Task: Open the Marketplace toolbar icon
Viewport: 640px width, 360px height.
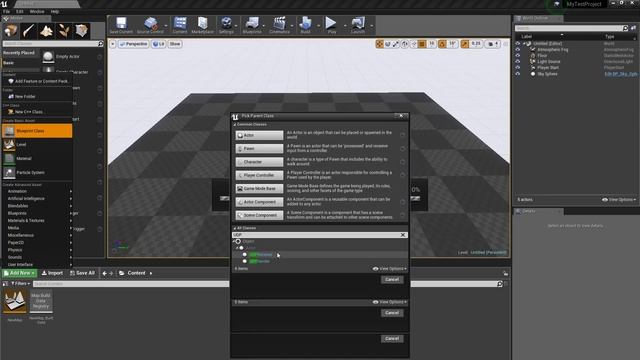Action: click(202, 25)
